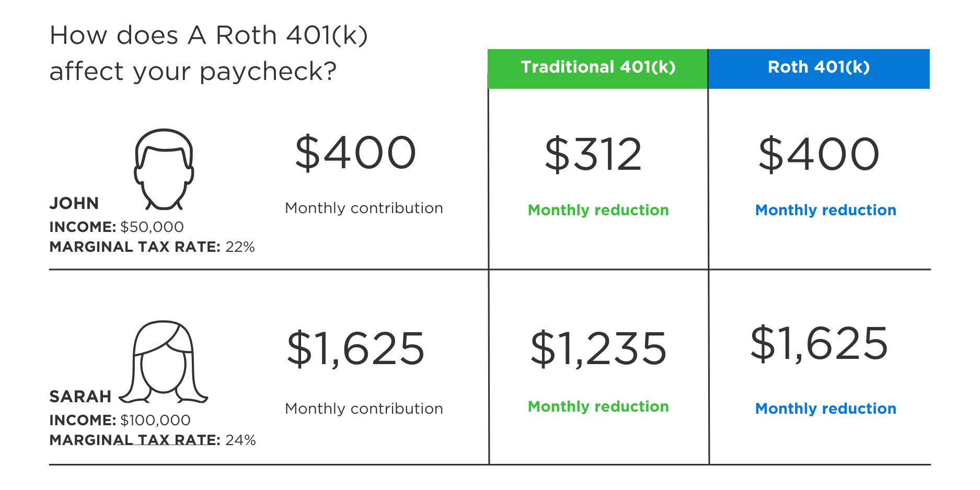
Task: Select John's 22% marginal tax rate line
Action: 152,247
